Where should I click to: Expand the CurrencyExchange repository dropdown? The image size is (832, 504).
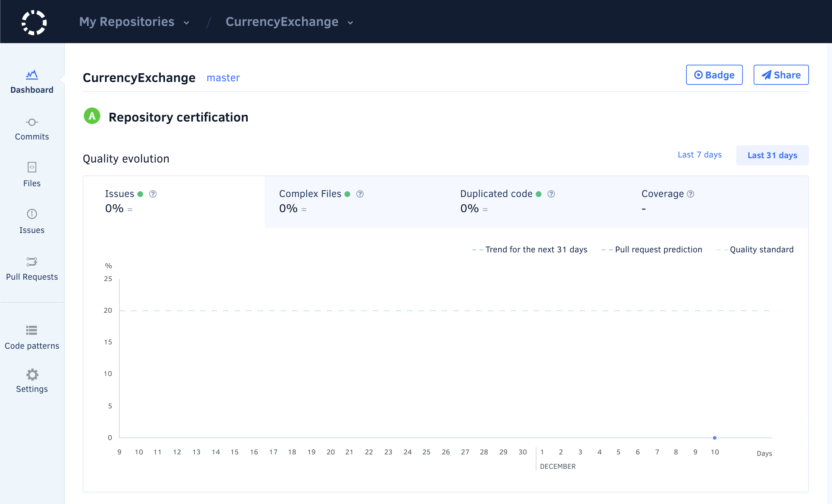[289, 22]
